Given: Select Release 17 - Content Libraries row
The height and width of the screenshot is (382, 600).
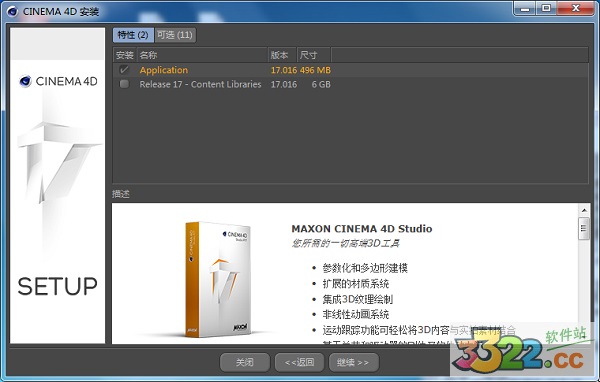Looking at the screenshot, I should coord(350,84).
